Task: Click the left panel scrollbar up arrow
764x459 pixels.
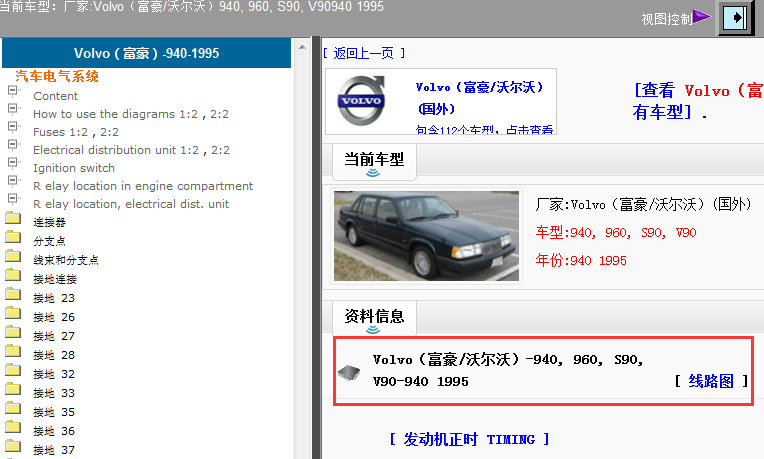Action: click(302, 47)
